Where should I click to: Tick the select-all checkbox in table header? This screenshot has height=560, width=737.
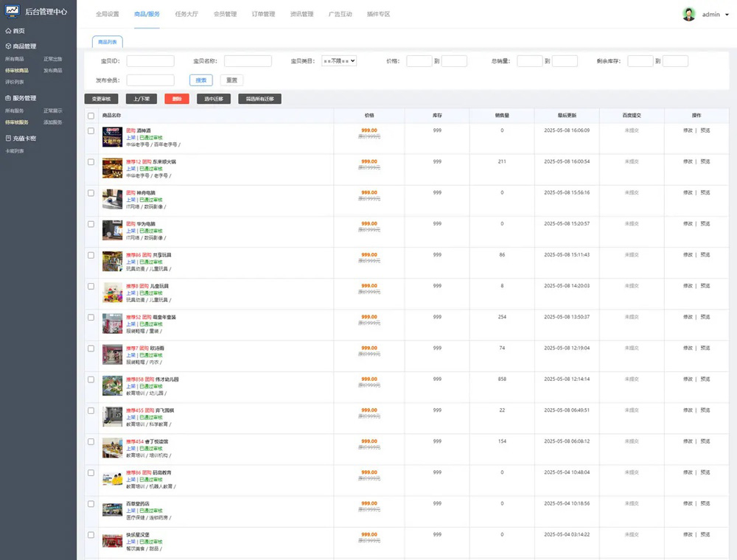[91, 116]
